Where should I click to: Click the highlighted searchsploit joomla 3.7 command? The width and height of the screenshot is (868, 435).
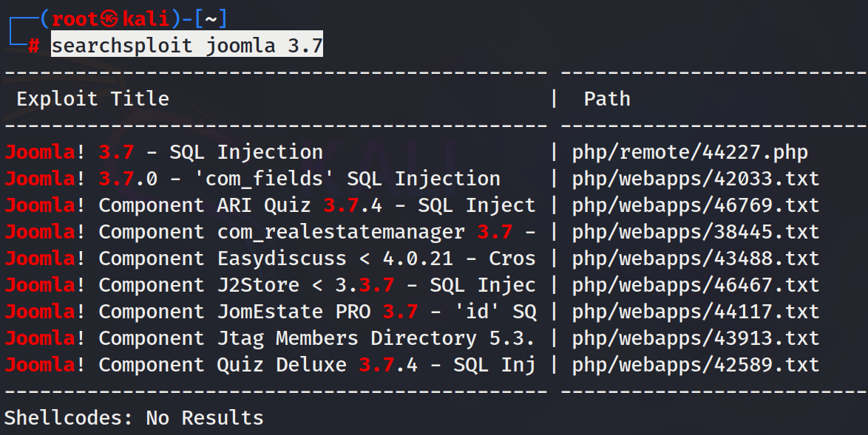point(187,47)
